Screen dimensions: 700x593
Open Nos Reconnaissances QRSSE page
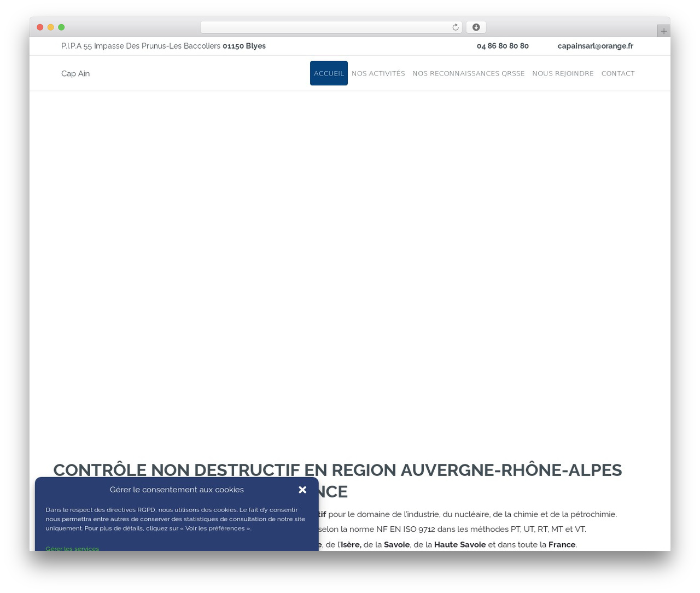coord(469,73)
